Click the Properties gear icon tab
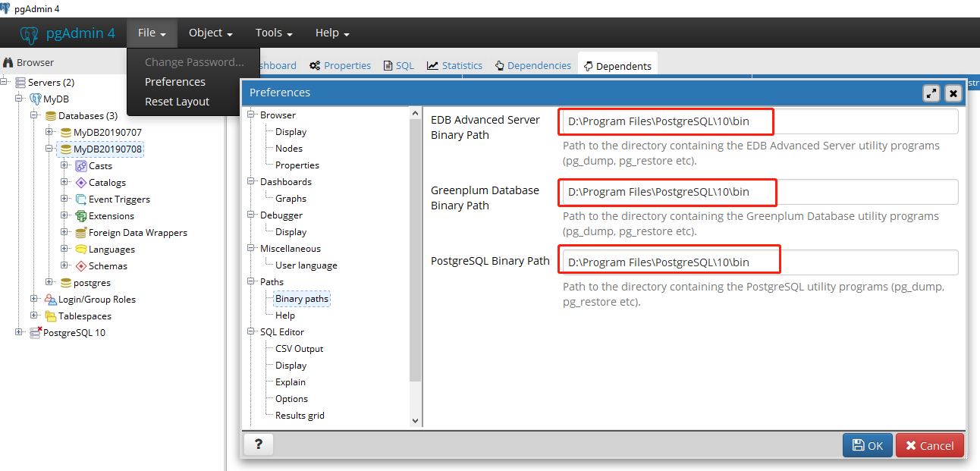 pyautogui.click(x=315, y=65)
